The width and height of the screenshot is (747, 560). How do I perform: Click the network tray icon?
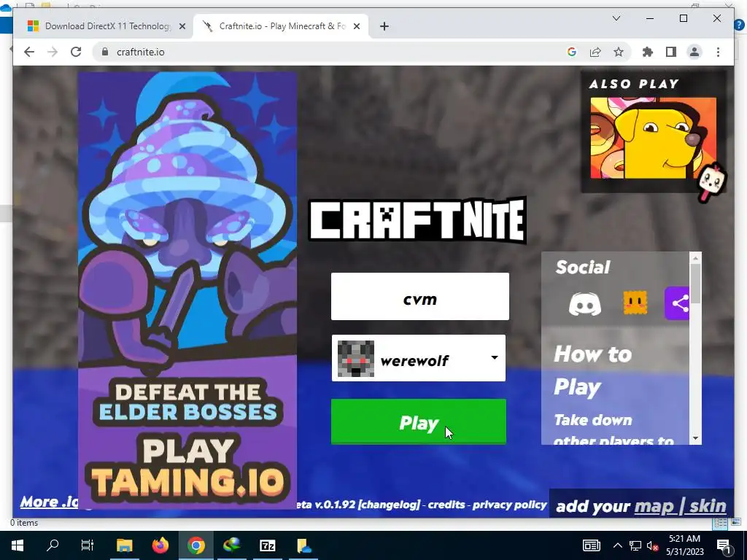click(x=635, y=545)
